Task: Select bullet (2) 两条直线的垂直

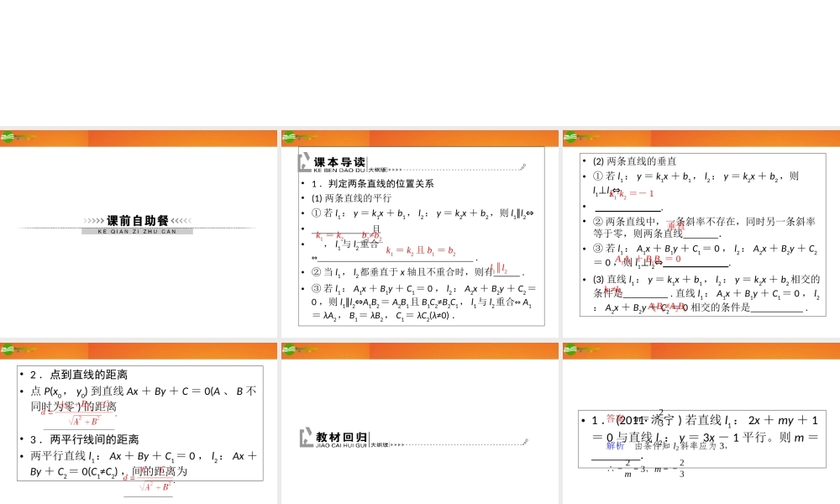Action: (x=634, y=161)
